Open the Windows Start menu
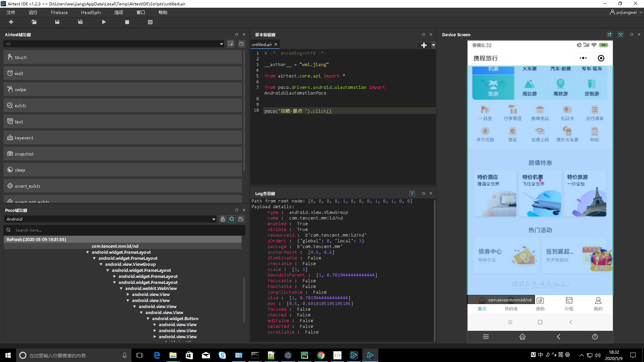644x362 pixels. pos(8,355)
